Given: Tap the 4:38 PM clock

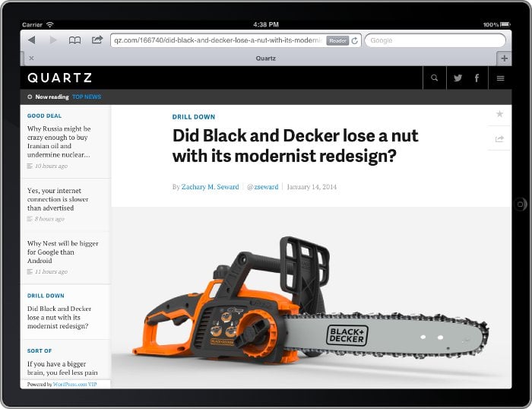Looking at the screenshot, I should (x=266, y=24).
